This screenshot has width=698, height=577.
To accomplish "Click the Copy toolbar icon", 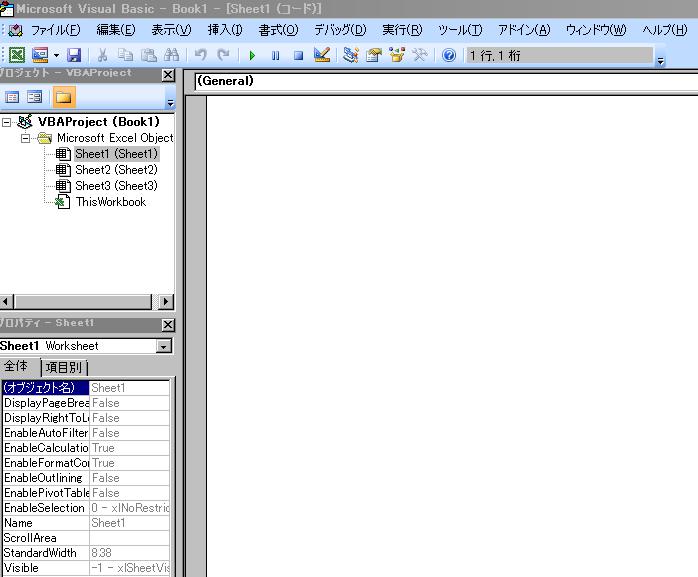I will [126, 55].
